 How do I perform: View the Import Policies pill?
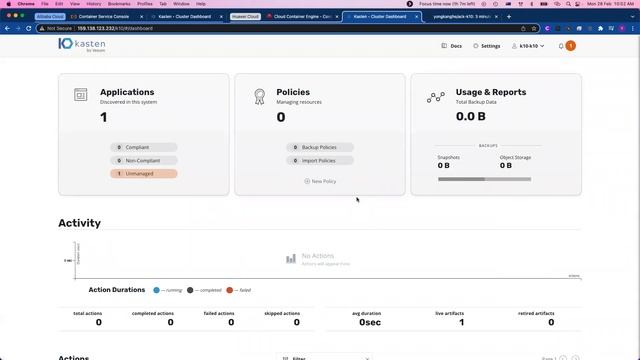(320, 160)
